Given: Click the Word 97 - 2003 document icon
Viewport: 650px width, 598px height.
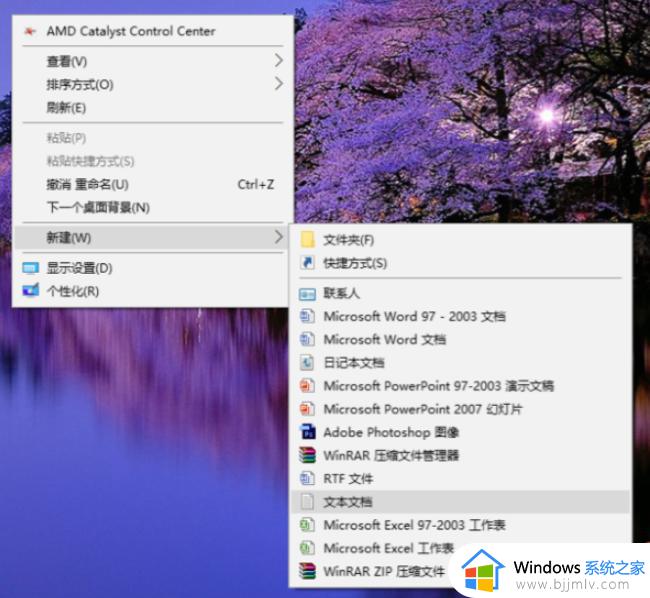Looking at the screenshot, I should tap(307, 316).
